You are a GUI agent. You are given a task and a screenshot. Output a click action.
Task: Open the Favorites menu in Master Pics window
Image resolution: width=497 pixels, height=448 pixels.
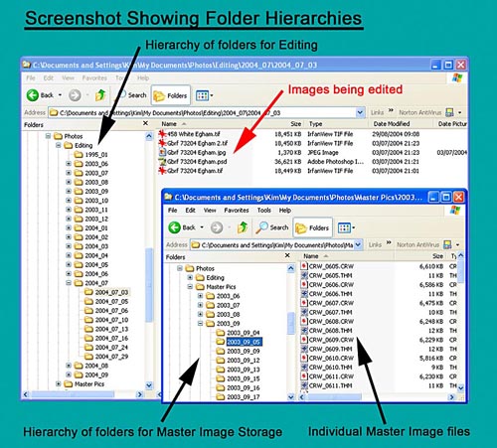point(237,211)
